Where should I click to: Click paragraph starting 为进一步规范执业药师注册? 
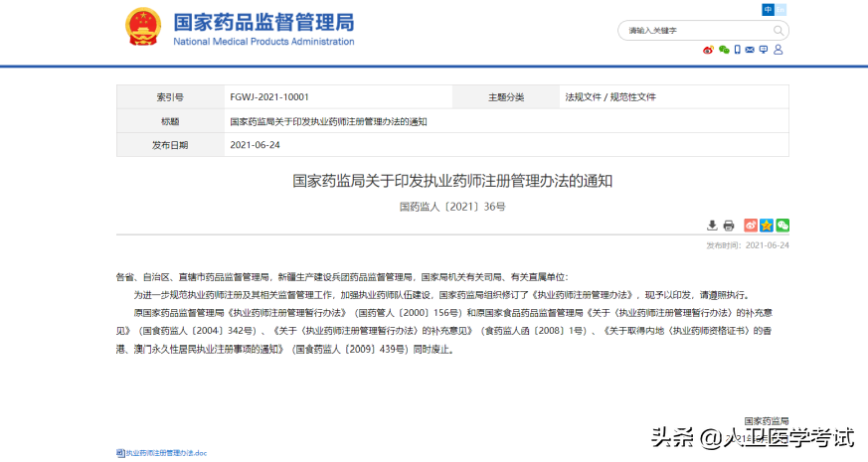[x=442, y=295]
